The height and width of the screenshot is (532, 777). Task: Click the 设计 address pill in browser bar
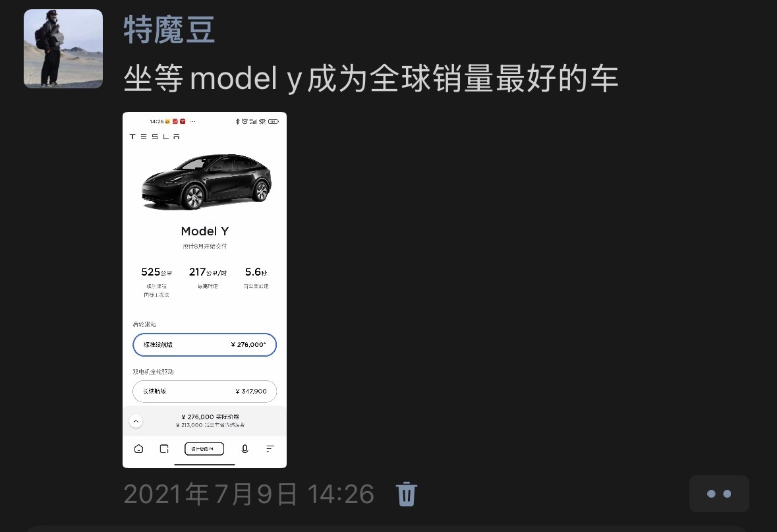coord(204,449)
